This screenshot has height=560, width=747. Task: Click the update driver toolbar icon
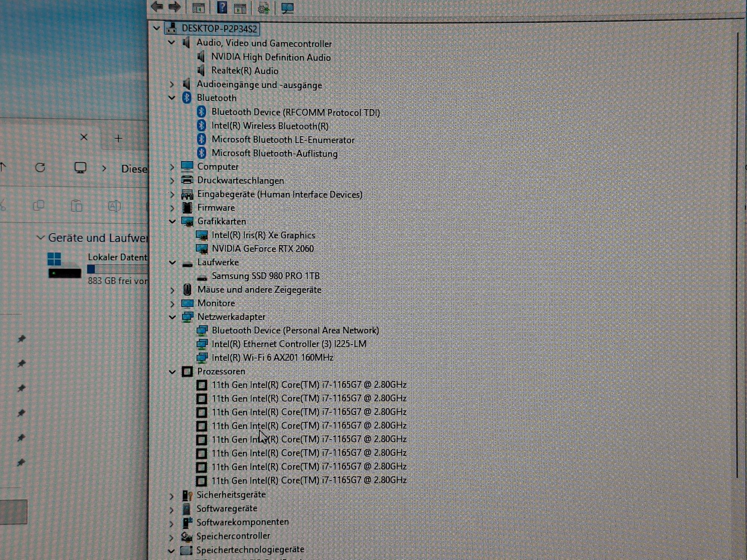pyautogui.click(x=263, y=8)
